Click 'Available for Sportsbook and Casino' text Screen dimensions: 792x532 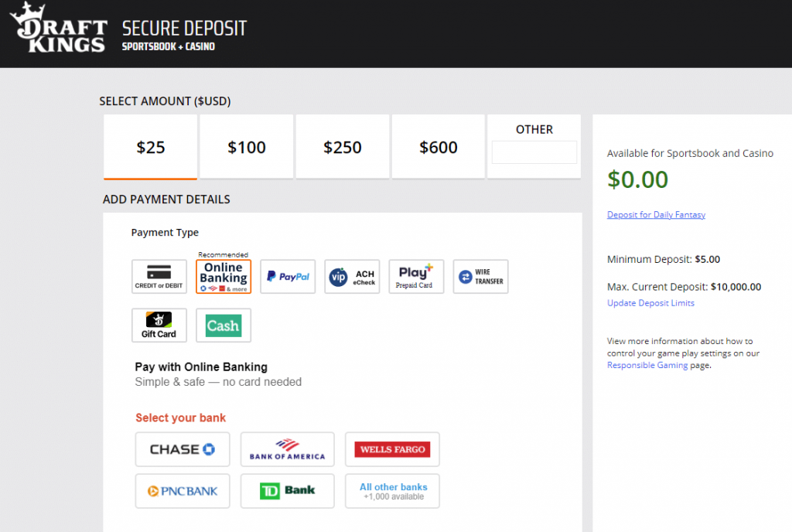(x=690, y=153)
